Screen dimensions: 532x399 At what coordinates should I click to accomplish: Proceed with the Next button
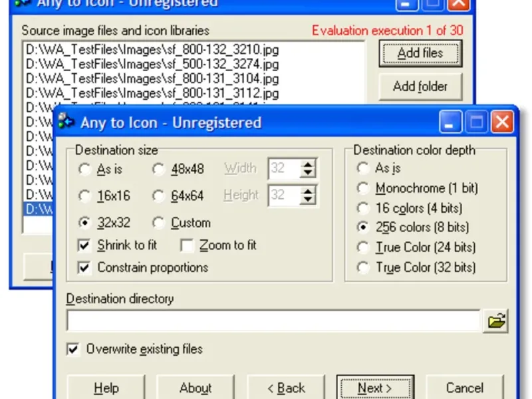coord(375,388)
